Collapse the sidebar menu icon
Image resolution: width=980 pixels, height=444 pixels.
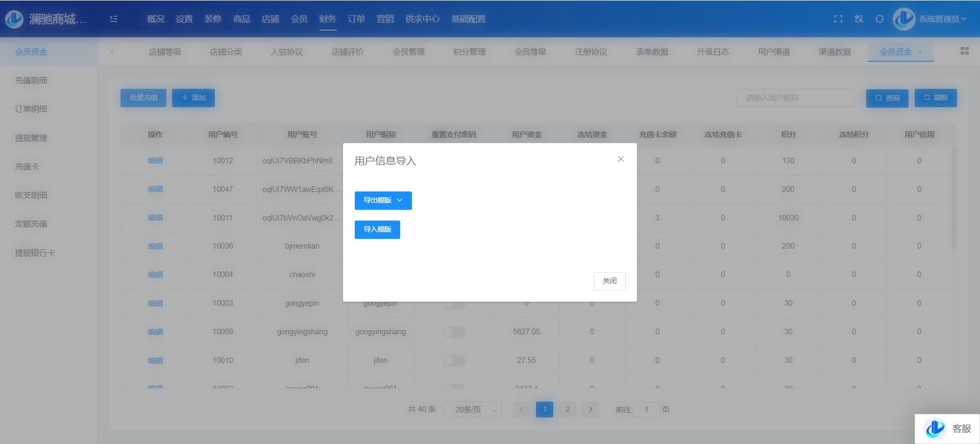pos(114,19)
